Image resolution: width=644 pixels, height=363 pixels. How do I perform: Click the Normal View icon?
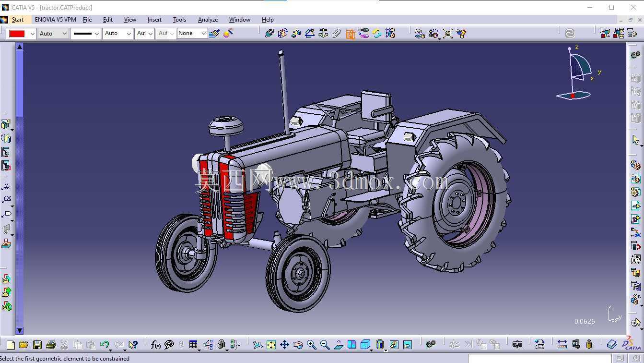338,344
